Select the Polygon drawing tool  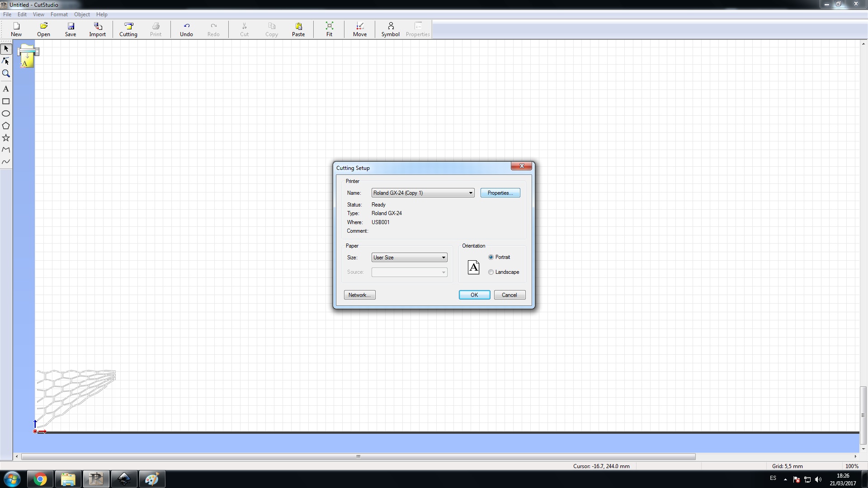(x=6, y=126)
